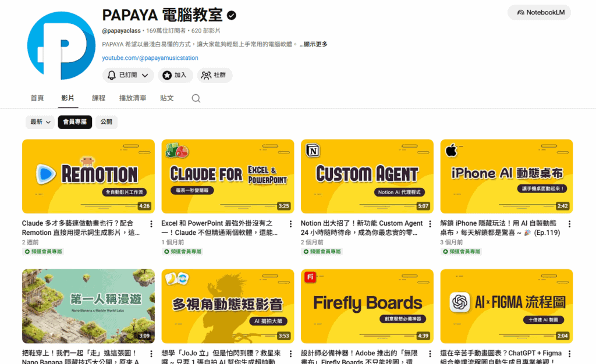Viewport: 596px width, 364px height.
Task: Open the 播放清單 tab
Action: [x=133, y=98]
